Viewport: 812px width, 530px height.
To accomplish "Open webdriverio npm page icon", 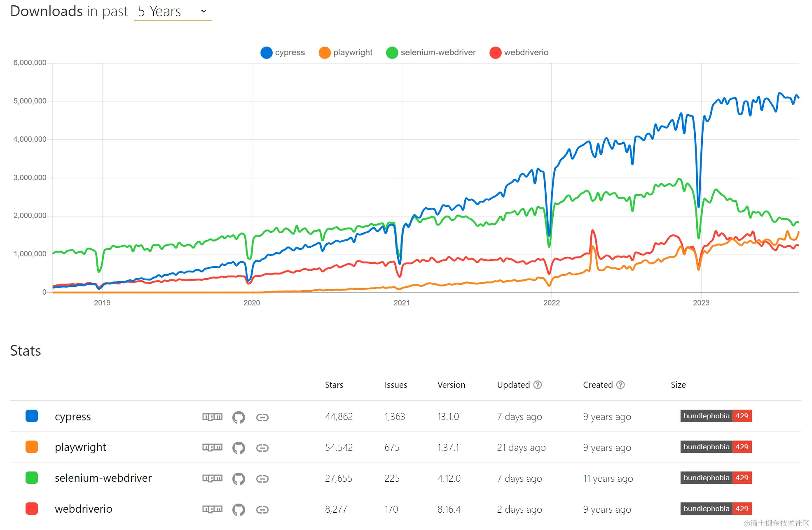I will 212,509.
